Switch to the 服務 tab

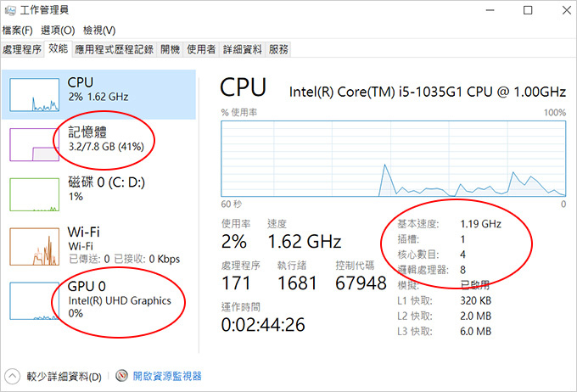point(278,49)
